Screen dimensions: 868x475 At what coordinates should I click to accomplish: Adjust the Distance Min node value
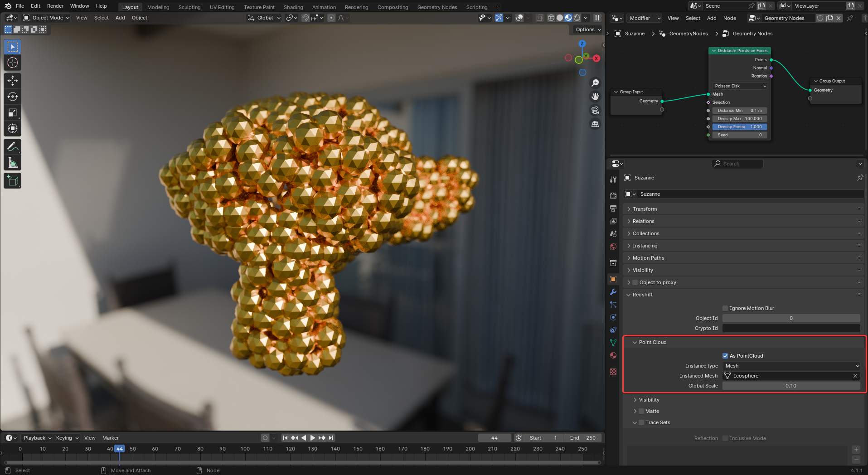tap(740, 111)
